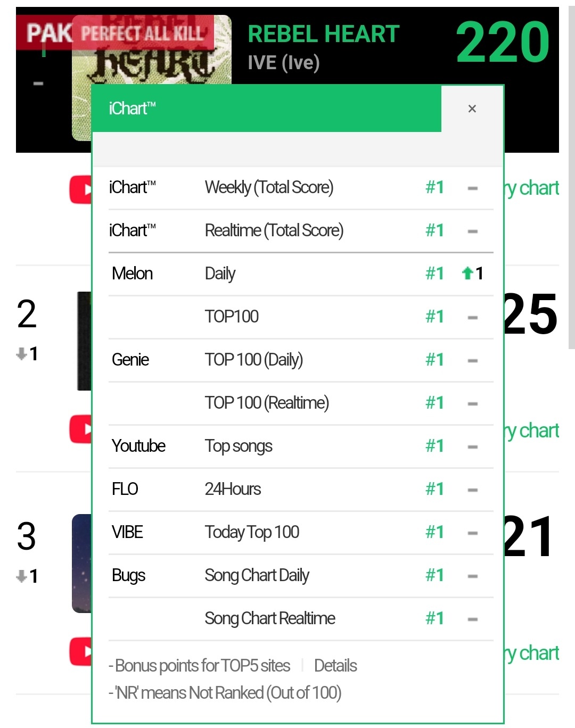Click the green up arrow on Melon Daily
This screenshot has height=728, width=575.
467,274
